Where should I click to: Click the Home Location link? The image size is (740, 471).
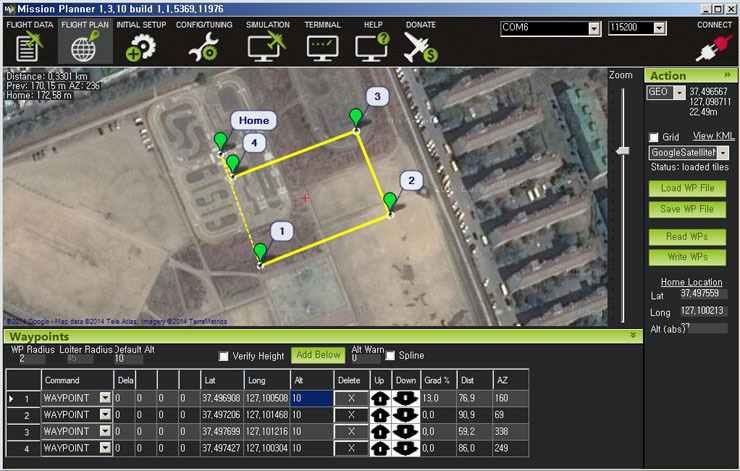[x=691, y=282]
